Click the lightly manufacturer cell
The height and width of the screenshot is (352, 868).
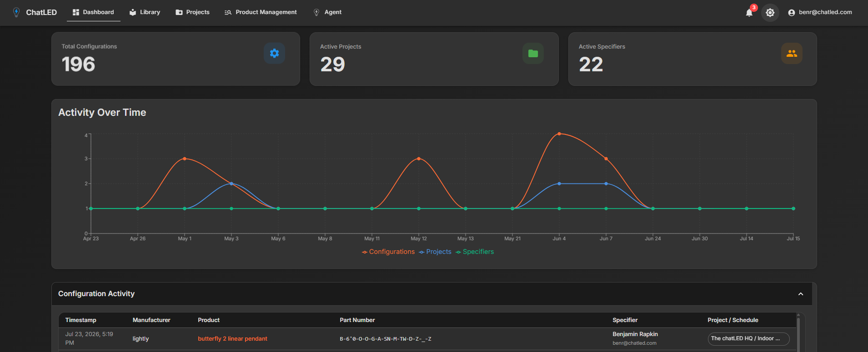click(x=140, y=339)
